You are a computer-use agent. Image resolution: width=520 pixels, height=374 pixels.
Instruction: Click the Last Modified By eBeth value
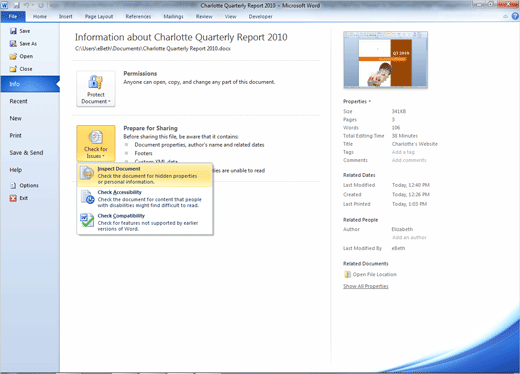pos(398,248)
